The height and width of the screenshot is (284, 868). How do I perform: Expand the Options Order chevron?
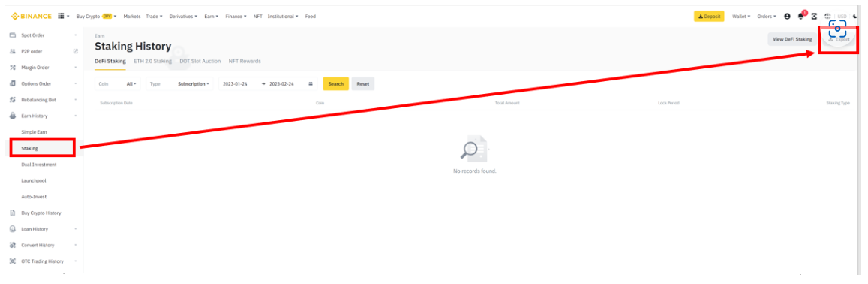75,83
